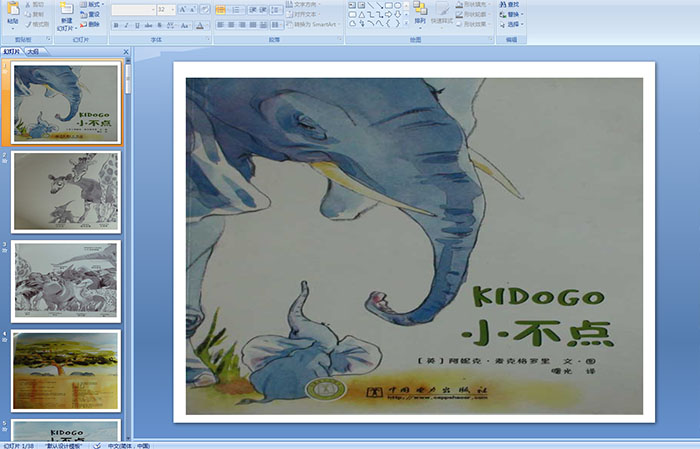Open the Font dialog launcher
This screenshot has width=700, height=449.
[x=208, y=40]
